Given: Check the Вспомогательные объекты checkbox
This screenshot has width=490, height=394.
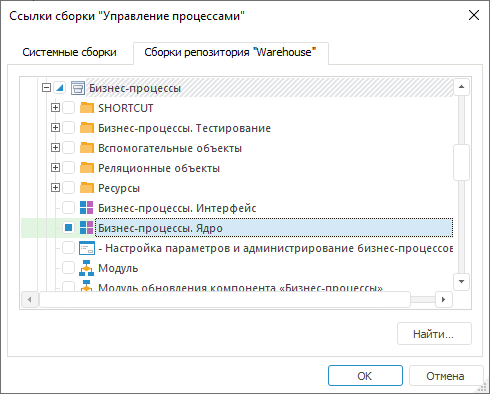Looking at the screenshot, I should [x=69, y=148].
